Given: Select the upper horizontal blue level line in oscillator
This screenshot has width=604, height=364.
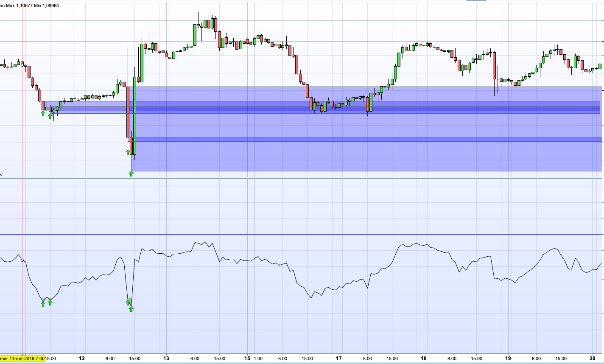Looking at the screenshot, I should pyautogui.click(x=302, y=235).
